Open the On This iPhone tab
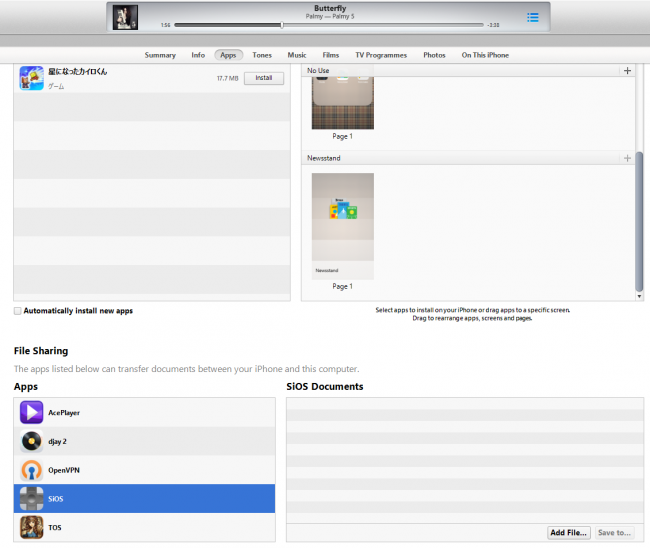The height and width of the screenshot is (548, 650). pos(485,55)
